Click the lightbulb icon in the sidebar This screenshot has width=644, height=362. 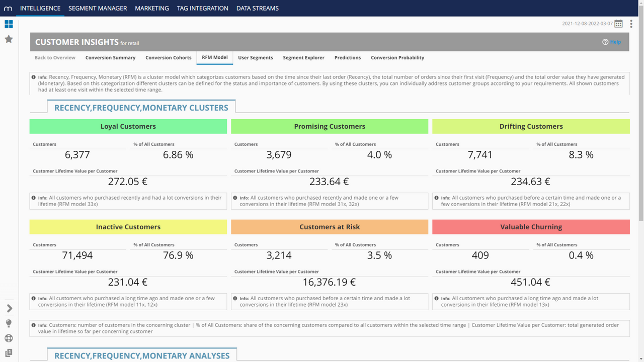[9, 323]
